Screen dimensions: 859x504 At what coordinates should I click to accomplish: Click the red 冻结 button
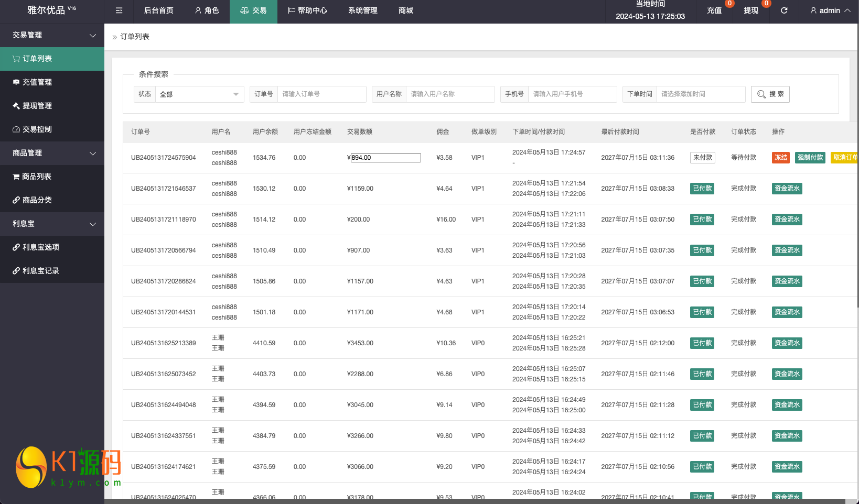(780, 158)
